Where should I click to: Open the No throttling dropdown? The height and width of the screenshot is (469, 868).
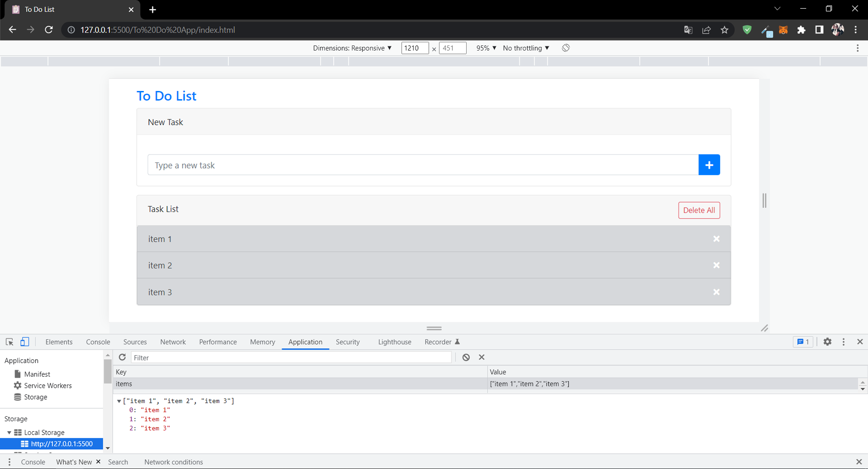(x=526, y=48)
